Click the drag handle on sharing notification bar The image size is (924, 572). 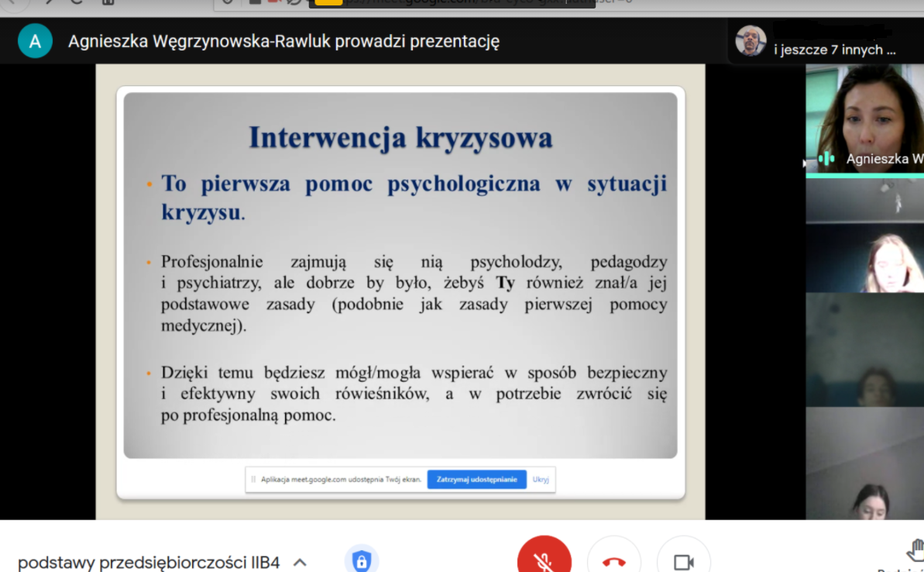tap(253, 480)
